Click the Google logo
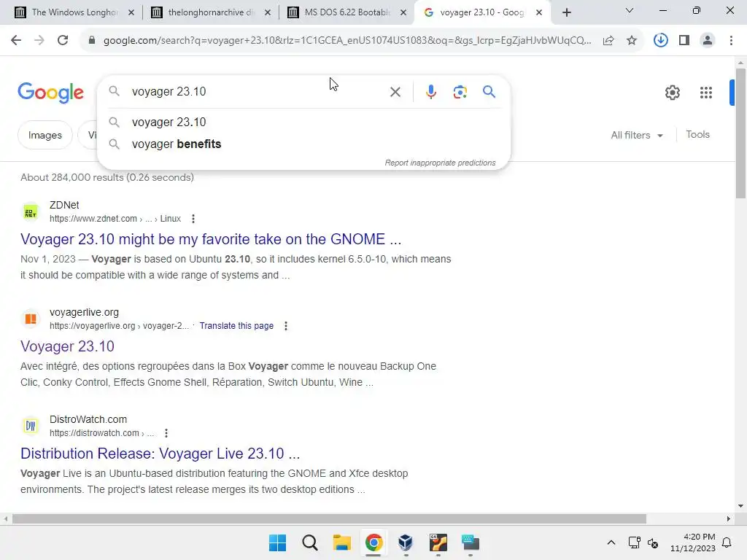 50,93
